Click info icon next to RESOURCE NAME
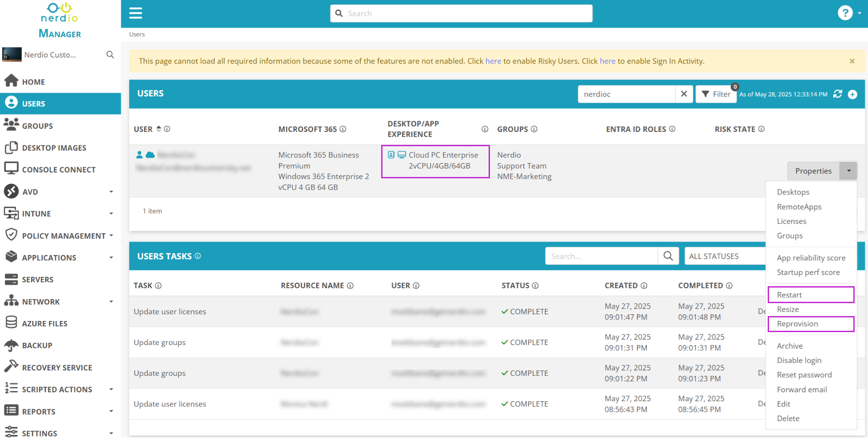The height and width of the screenshot is (440, 868). [350, 285]
